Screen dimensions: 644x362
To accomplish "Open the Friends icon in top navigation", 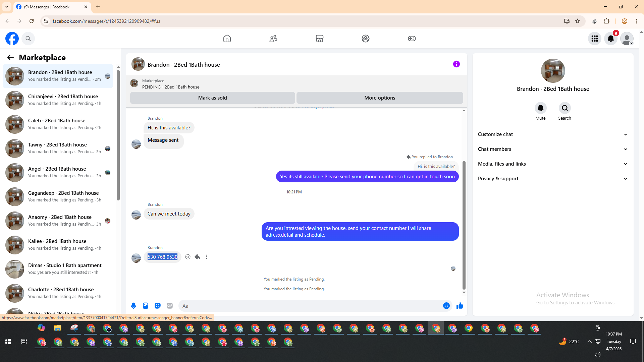I will point(273,39).
